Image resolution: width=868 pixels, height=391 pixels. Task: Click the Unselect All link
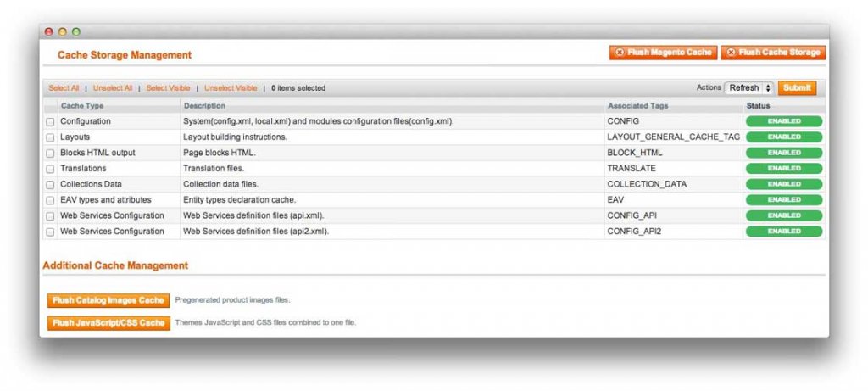click(113, 88)
